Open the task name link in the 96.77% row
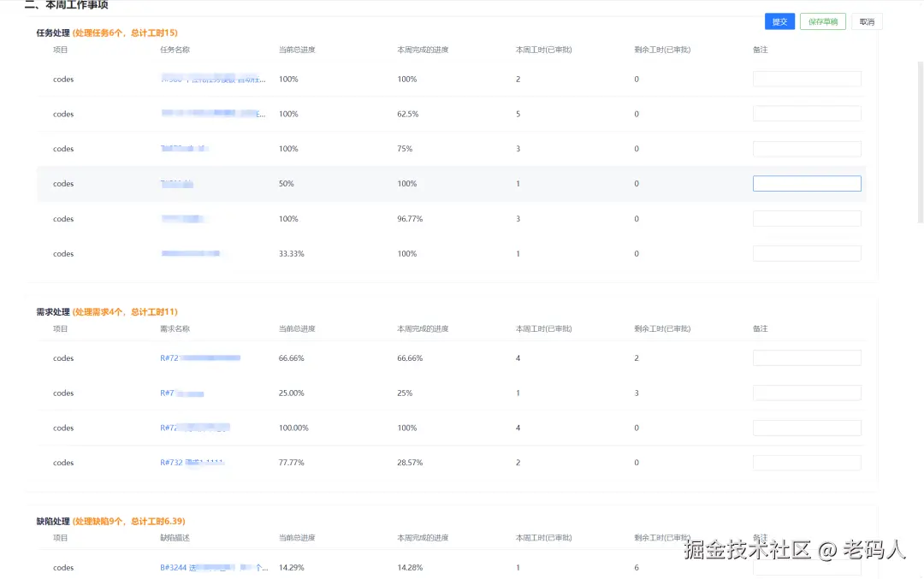The height and width of the screenshot is (579, 924). pos(182,219)
